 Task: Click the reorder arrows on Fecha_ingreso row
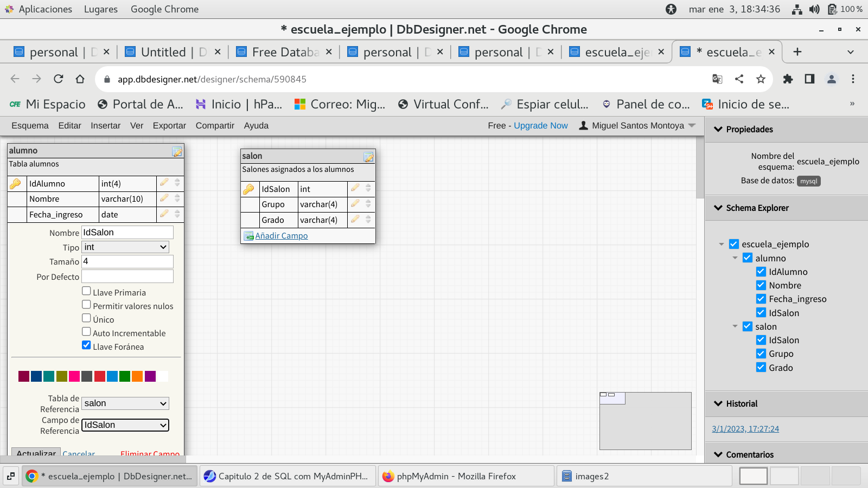pos(177,214)
